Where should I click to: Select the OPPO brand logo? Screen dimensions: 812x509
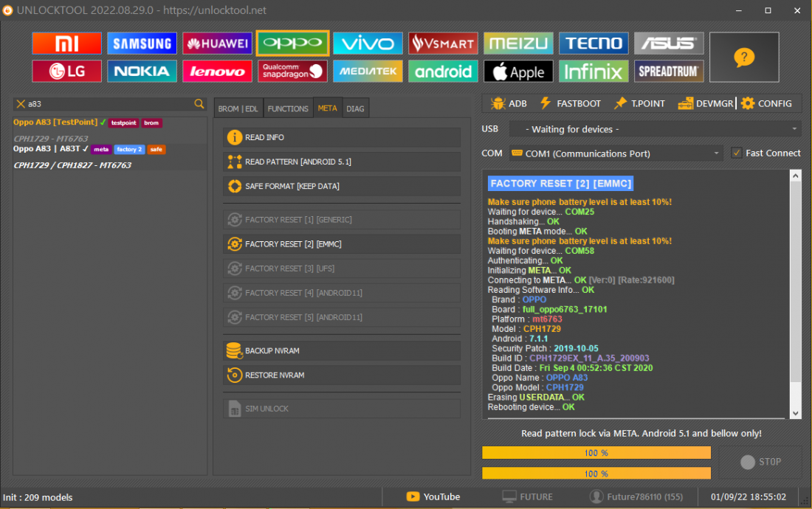292,43
